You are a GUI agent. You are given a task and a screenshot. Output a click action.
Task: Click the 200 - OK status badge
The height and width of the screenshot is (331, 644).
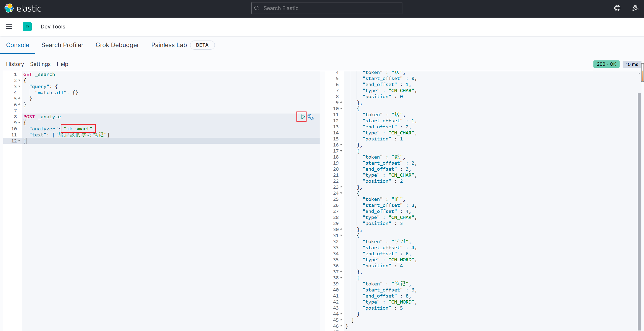pos(606,64)
